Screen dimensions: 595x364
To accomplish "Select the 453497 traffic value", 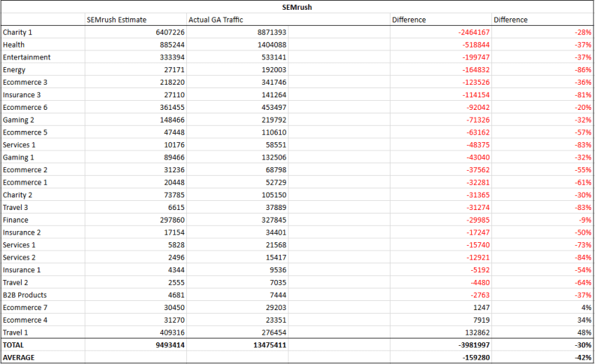I will 237,107.
